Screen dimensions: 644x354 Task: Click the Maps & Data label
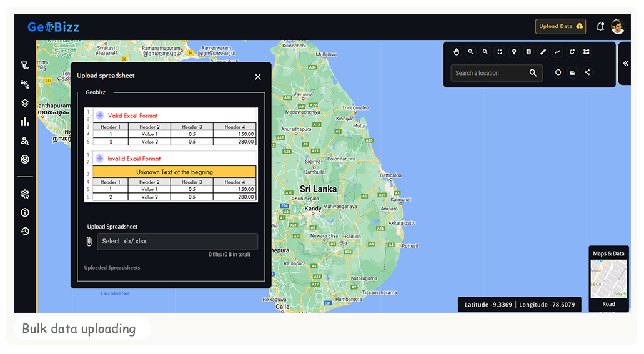[608, 253]
